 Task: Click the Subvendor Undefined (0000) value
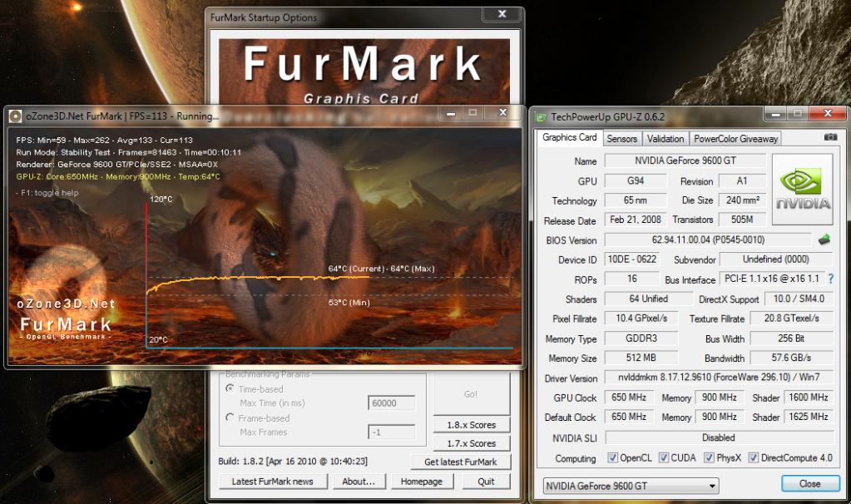(776, 259)
